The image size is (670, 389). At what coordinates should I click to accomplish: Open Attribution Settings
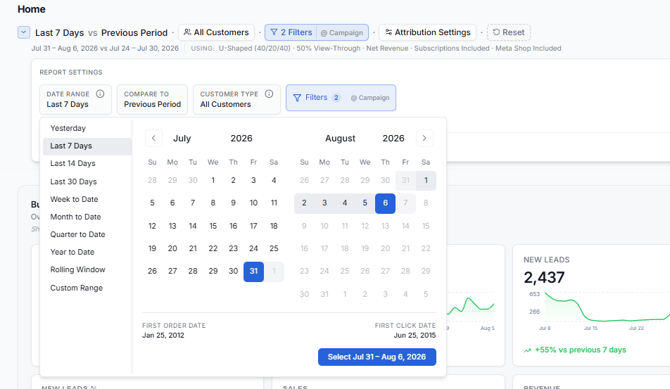coord(428,32)
